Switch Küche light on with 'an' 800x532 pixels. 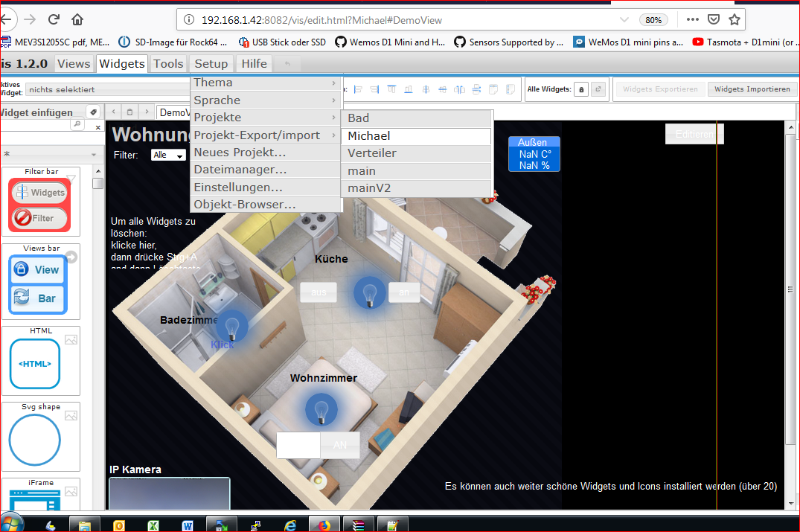coord(404,292)
